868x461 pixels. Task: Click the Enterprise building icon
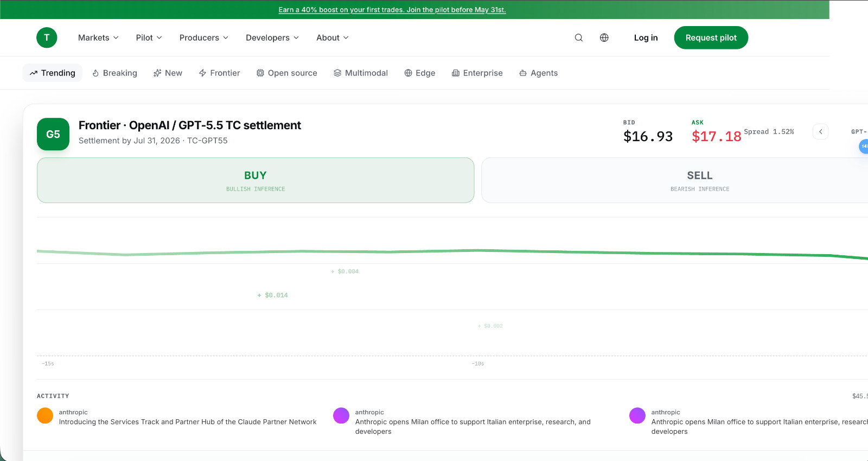(456, 73)
